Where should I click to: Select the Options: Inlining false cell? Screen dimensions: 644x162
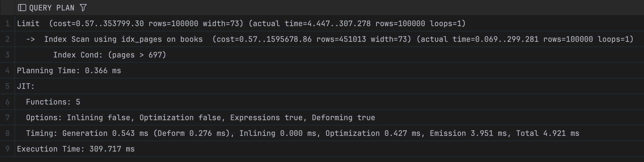(200, 118)
